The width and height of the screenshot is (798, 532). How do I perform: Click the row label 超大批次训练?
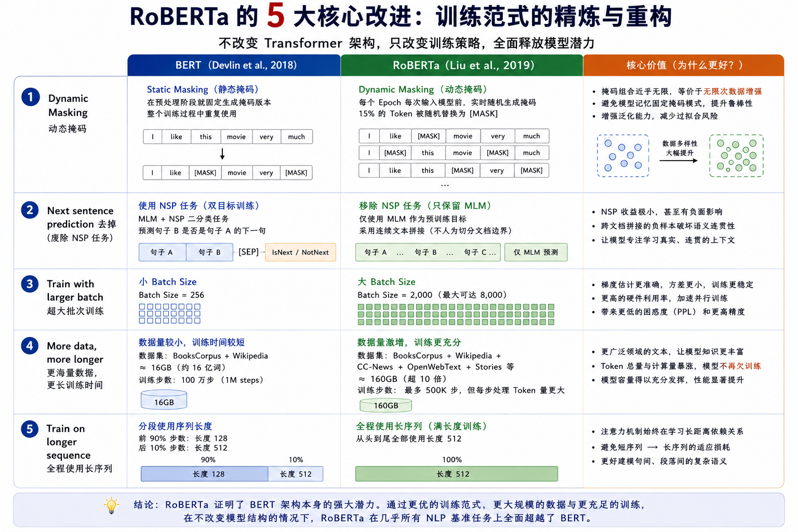(x=75, y=311)
